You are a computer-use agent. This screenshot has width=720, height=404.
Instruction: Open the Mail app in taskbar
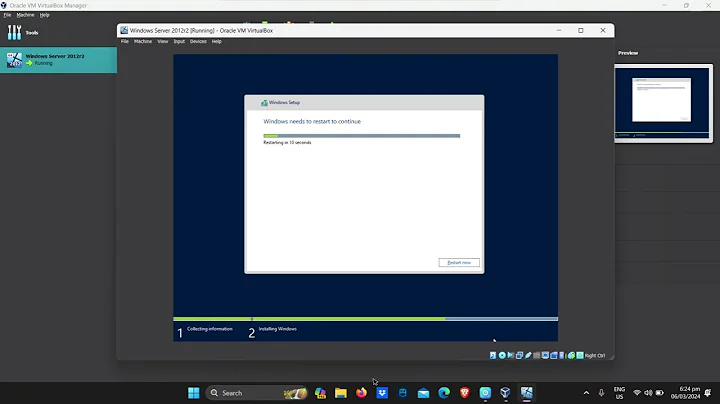pyautogui.click(x=423, y=393)
